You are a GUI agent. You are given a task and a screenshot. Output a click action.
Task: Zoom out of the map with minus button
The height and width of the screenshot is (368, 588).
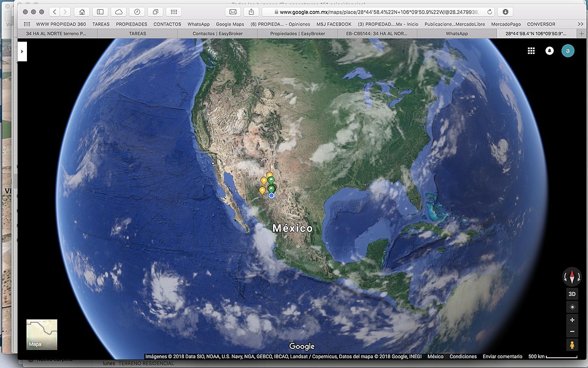click(572, 332)
